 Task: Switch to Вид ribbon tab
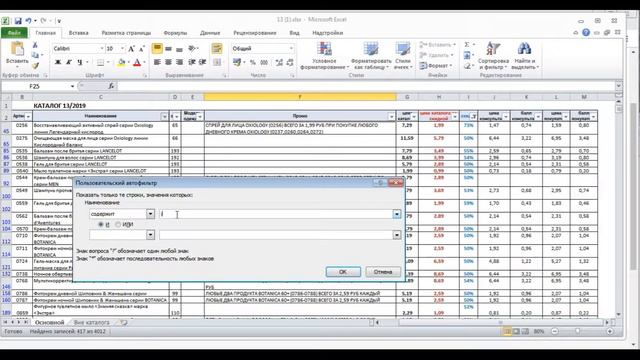294,33
